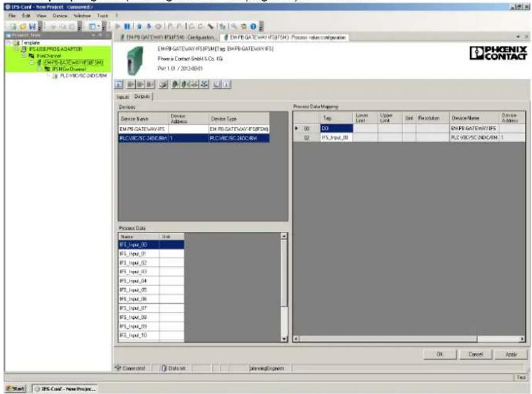Click the green gateway device thumbnail
The height and width of the screenshot is (394, 532).
click(x=135, y=61)
